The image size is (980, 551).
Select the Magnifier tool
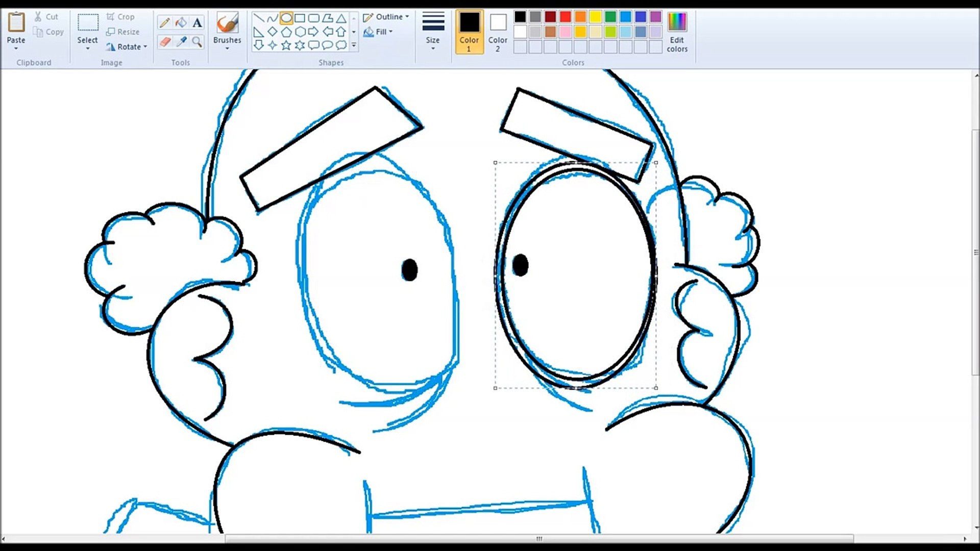197,42
